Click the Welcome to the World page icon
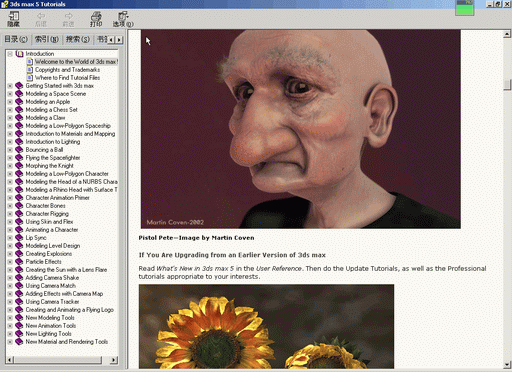The height and width of the screenshot is (372, 512). [x=30, y=62]
